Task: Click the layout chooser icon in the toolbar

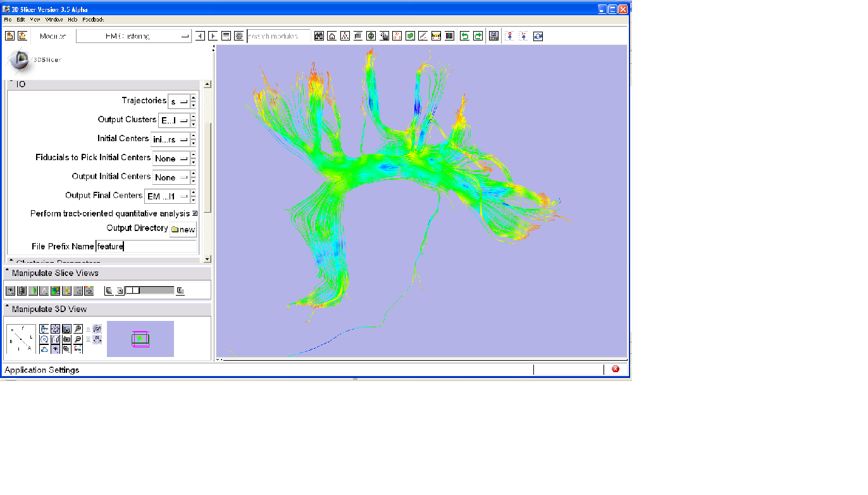Action: (x=494, y=36)
